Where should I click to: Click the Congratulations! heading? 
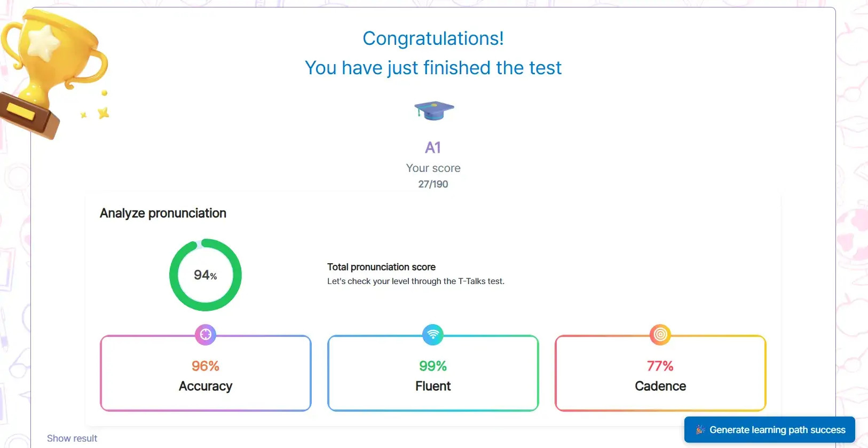433,38
